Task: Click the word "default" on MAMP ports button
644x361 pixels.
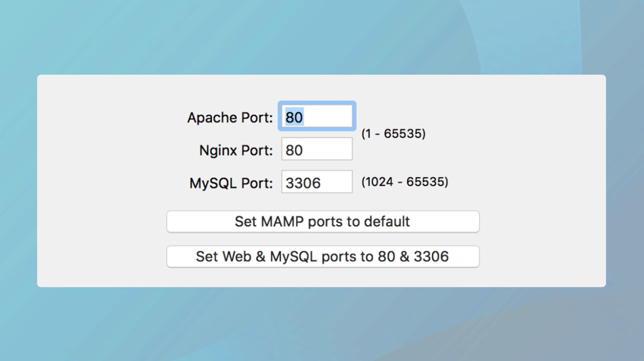Action: pyautogui.click(x=387, y=221)
